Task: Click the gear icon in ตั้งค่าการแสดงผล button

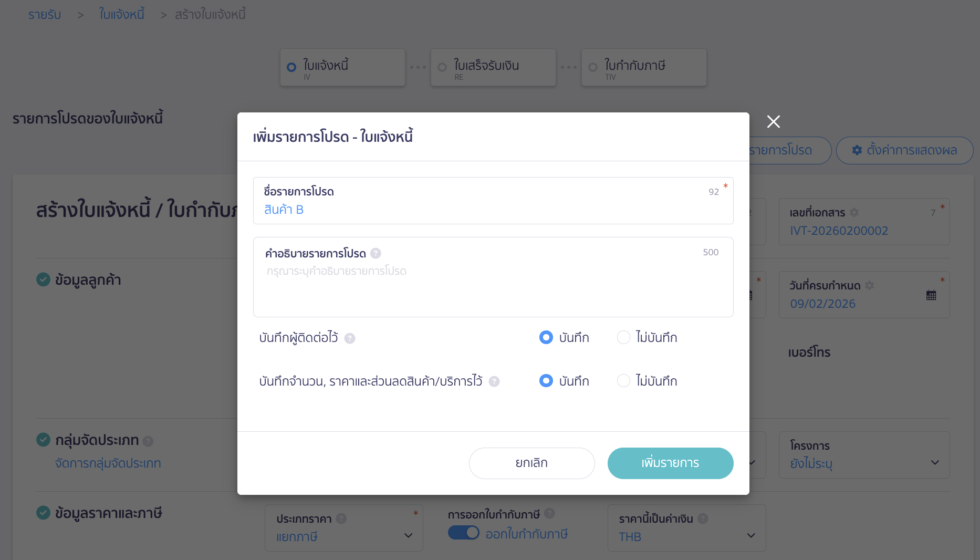Action: (x=856, y=151)
